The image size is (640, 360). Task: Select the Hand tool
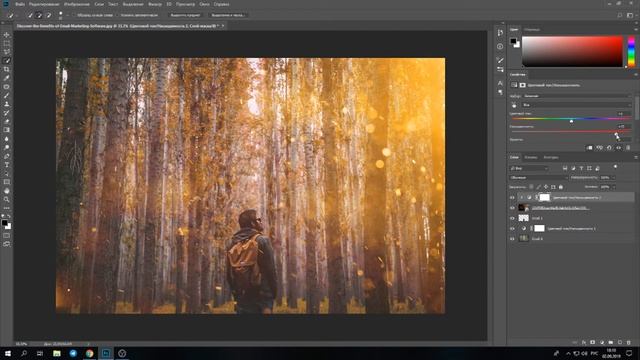[x=7, y=191]
